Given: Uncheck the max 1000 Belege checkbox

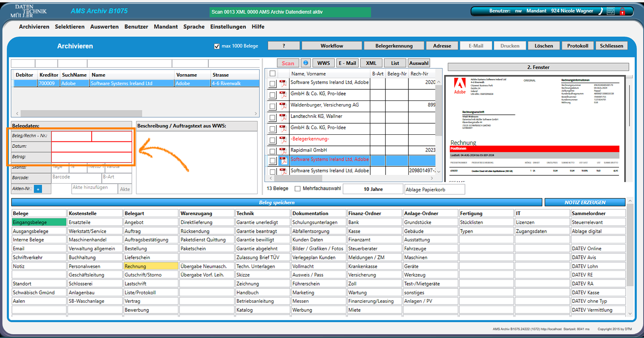Looking at the screenshot, I should click(x=217, y=46).
